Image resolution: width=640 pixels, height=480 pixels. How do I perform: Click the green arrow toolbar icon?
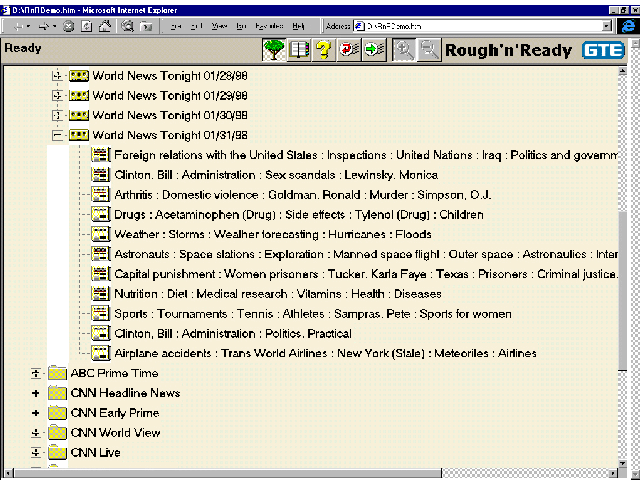pyautogui.click(x=375, y=50)
